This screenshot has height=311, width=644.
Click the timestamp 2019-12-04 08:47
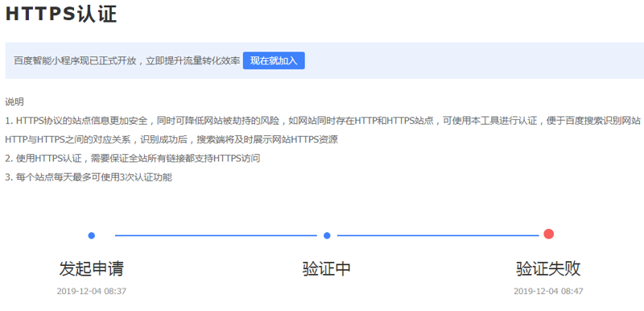pyautogui.click(x=548, y=292)
